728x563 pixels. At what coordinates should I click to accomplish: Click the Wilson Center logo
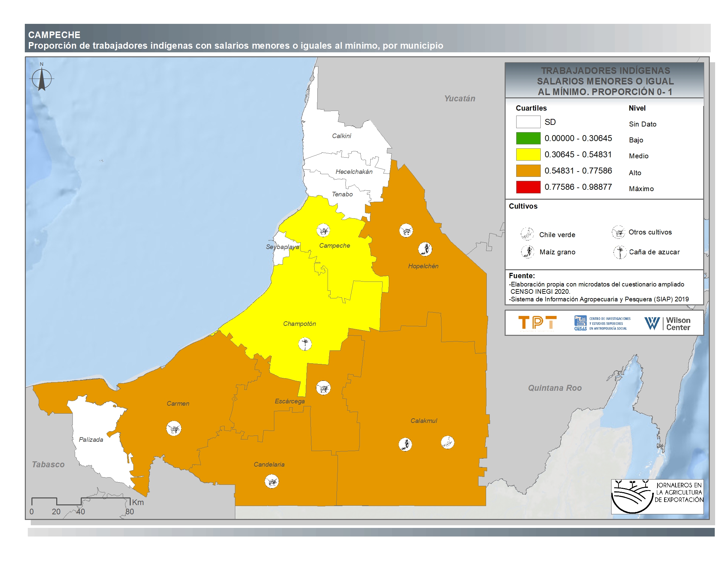(668, 324)
